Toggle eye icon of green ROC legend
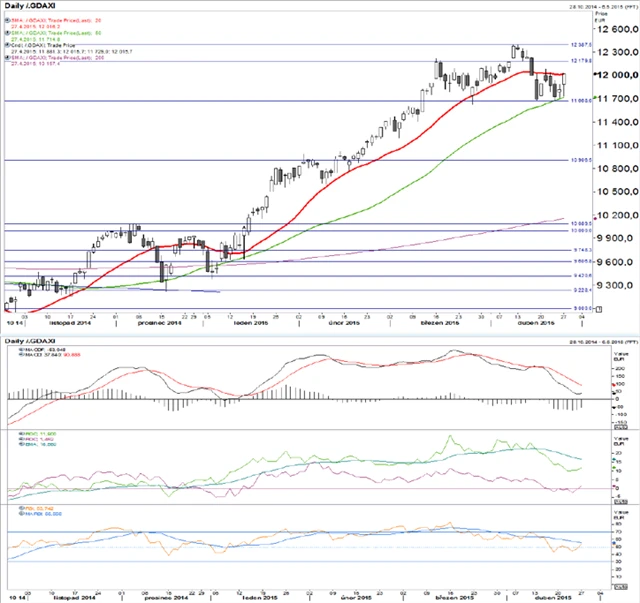 coord(22,434)
